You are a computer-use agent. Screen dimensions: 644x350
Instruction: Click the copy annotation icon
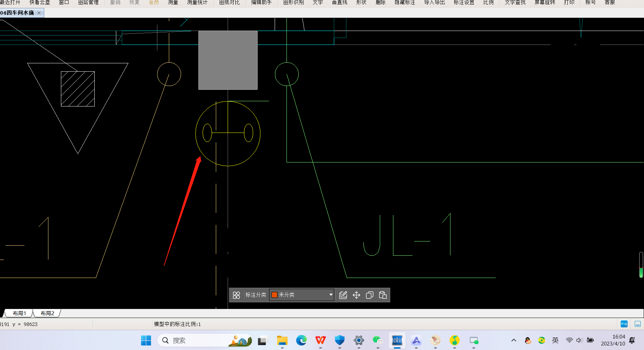[370, 295]
